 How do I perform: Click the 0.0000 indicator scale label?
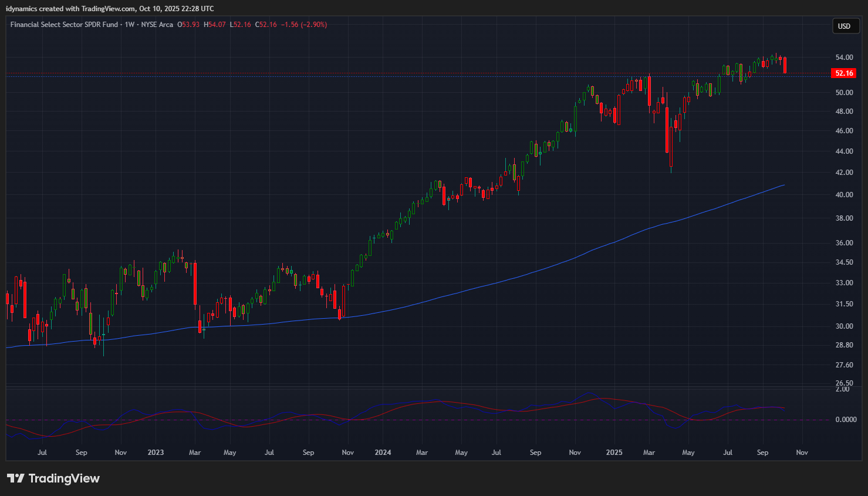[x=846, y=420]
